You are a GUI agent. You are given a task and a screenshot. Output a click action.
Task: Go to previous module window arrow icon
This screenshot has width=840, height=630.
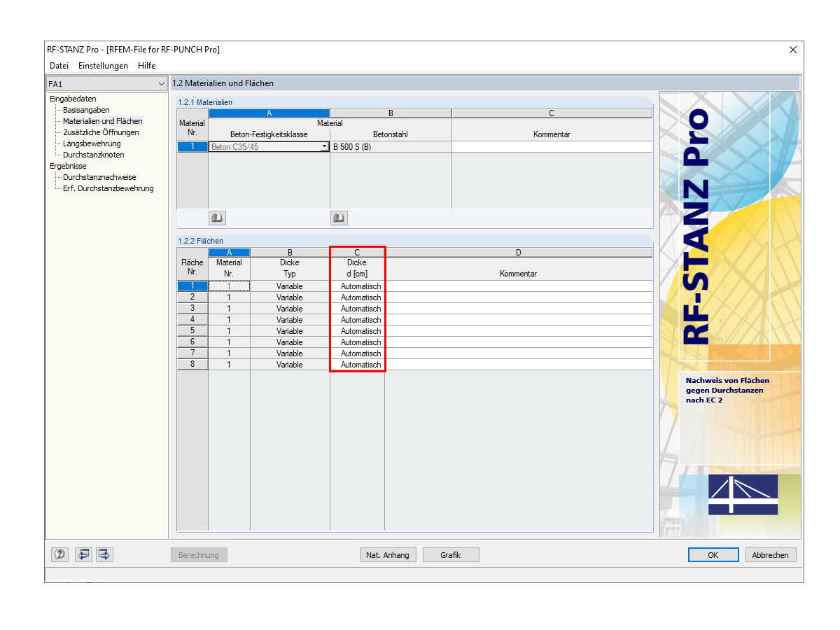(x=83, y=554)
